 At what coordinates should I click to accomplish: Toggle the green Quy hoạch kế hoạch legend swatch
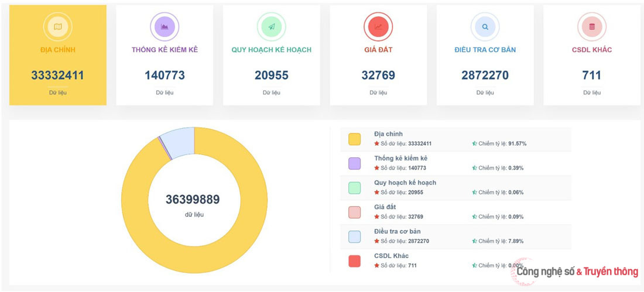point(354,188)
